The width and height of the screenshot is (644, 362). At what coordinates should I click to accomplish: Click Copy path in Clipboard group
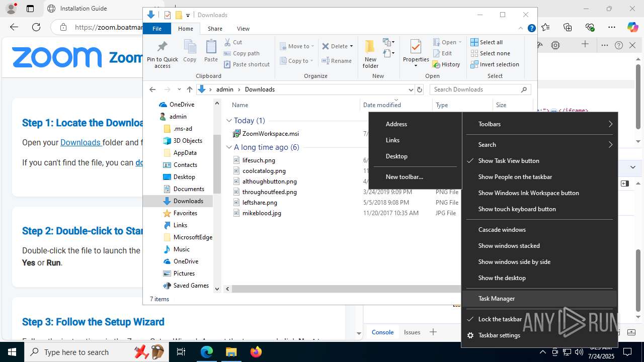click(x=242, y=53)
